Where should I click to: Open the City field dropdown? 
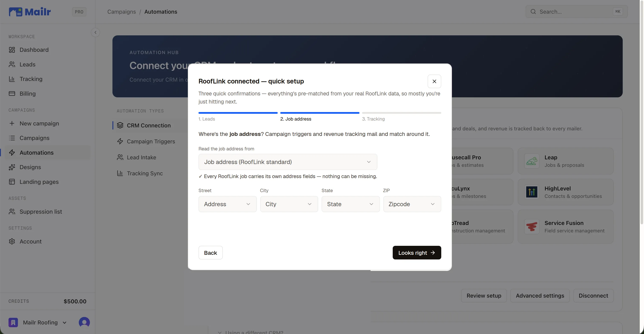tap(289, 204)
